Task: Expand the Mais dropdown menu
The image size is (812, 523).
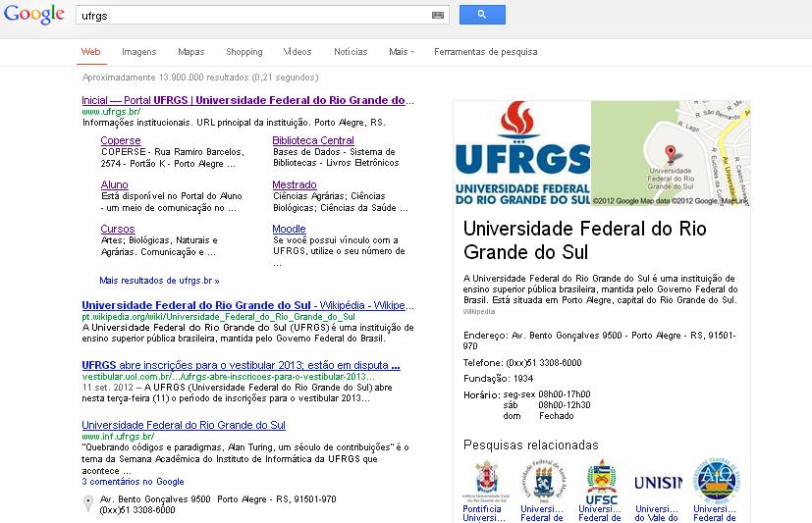Action: point(402,52)
